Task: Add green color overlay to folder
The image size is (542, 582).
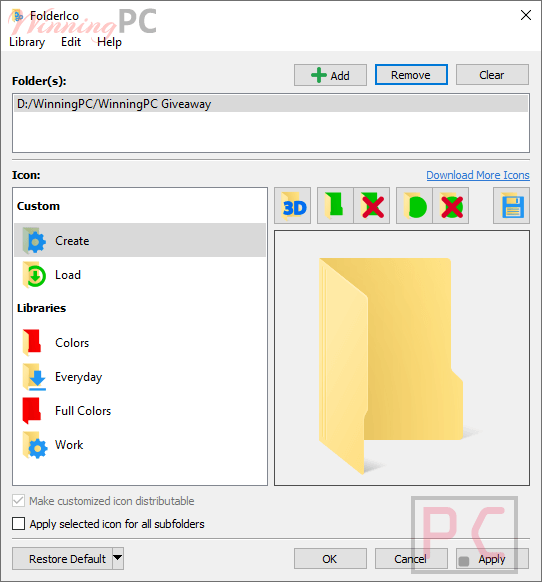Action: [x=335, y=206]
